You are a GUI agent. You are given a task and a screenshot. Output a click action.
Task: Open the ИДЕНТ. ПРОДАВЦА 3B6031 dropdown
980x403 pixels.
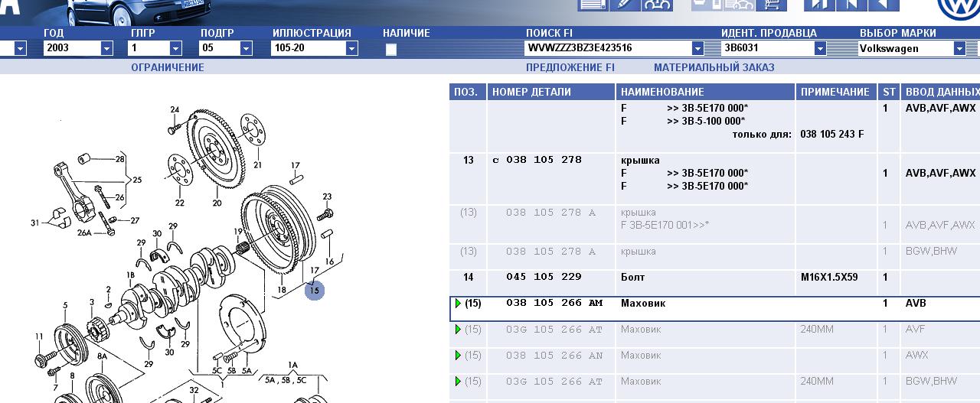tap(820, 48)
